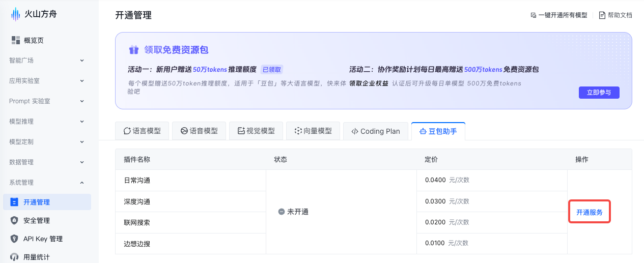Click the 帮助文档 document icon

[602, 15]
